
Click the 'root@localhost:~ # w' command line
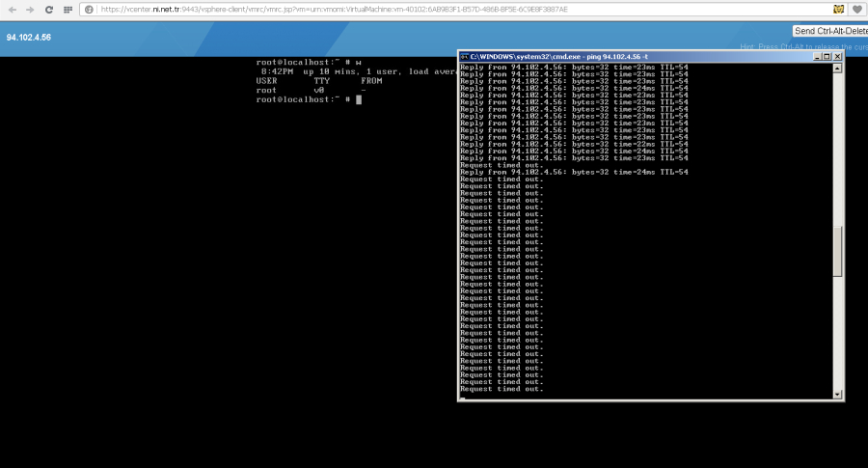[309, 62]
